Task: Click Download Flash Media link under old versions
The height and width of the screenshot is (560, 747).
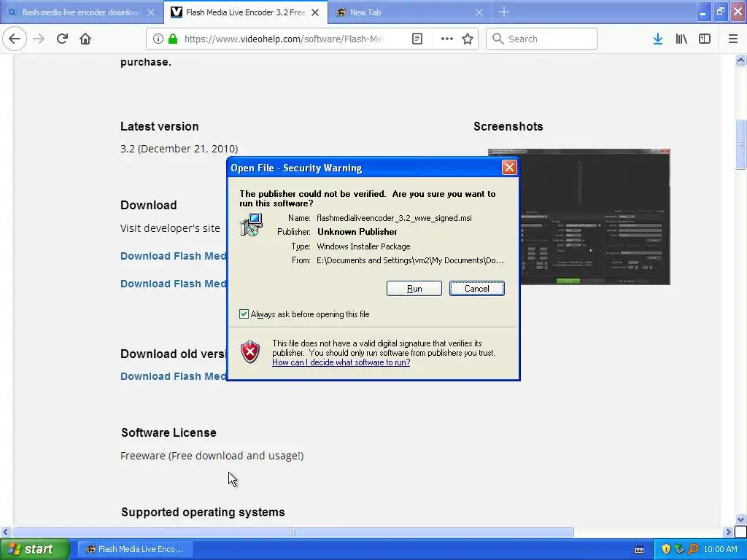Action: [x=174, y=376]
